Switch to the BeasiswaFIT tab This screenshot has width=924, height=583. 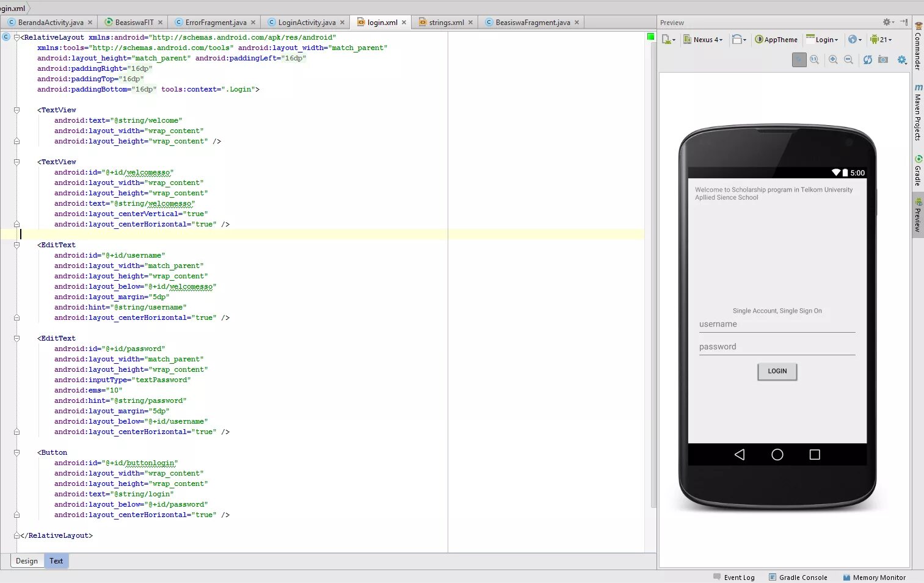coord(134,23)
